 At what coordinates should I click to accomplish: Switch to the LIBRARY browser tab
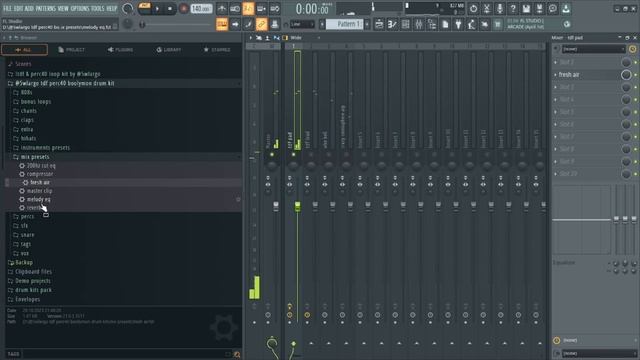point(169,50)
